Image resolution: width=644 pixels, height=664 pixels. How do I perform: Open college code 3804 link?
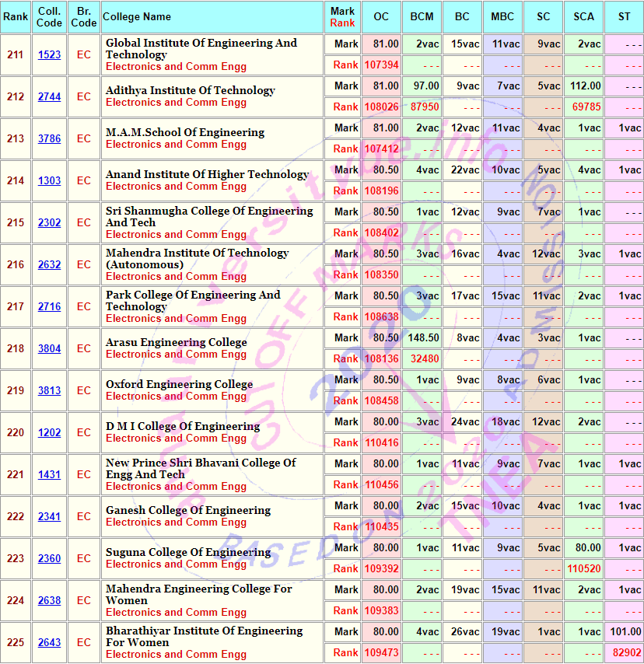click(x=49, y=349)
